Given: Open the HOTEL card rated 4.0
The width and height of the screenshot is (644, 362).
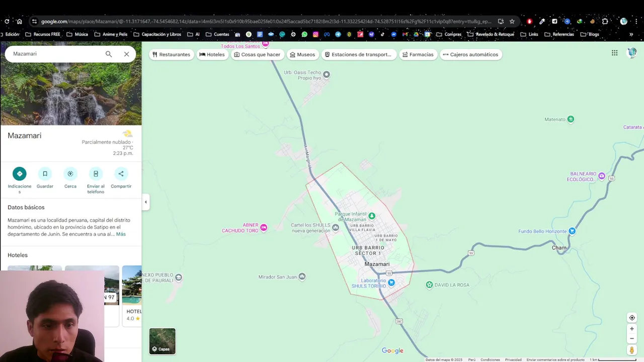Looking at the screenshot, I should (x=132, y=296).
